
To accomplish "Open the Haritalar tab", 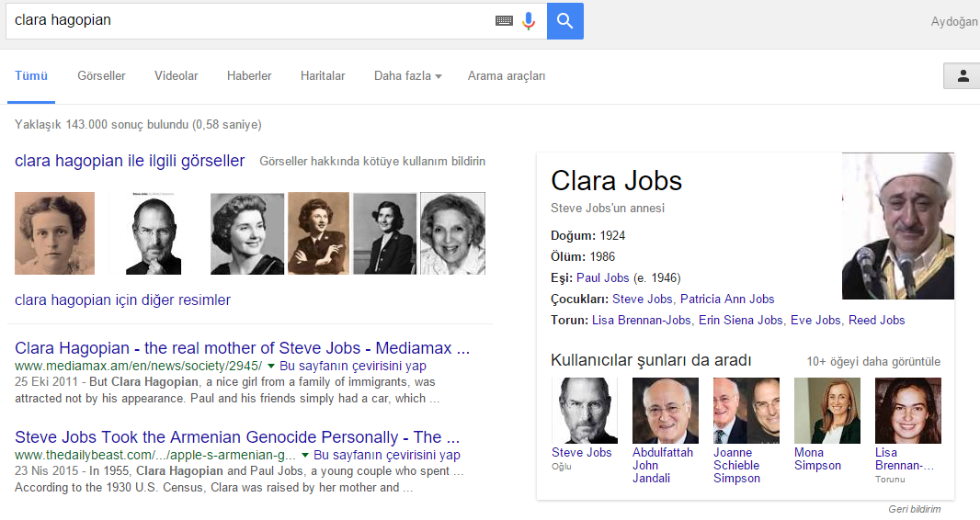I will 323,76.
